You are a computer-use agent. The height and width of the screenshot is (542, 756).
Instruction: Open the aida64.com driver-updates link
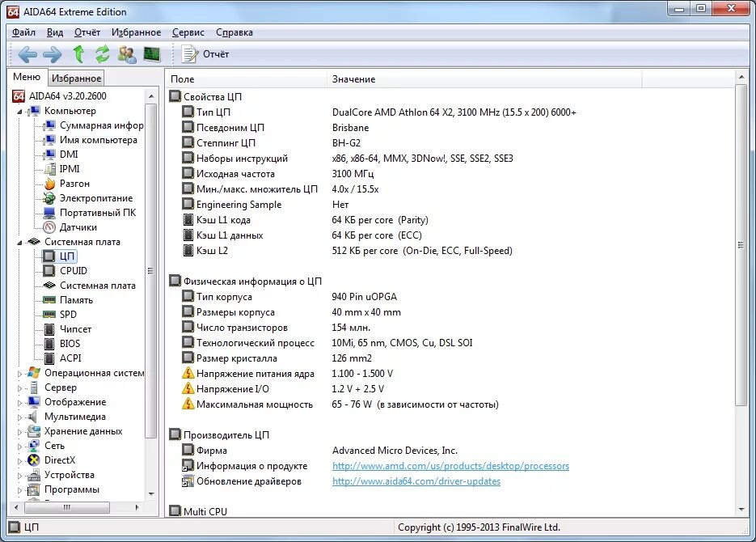click(416, 481)
